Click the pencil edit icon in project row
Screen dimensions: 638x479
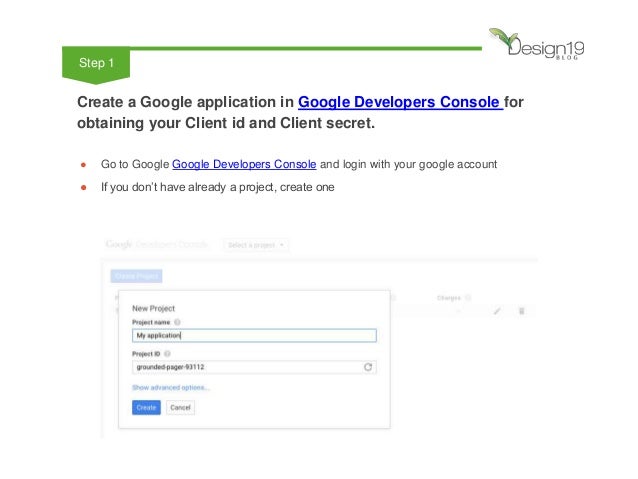pos(497,311)
